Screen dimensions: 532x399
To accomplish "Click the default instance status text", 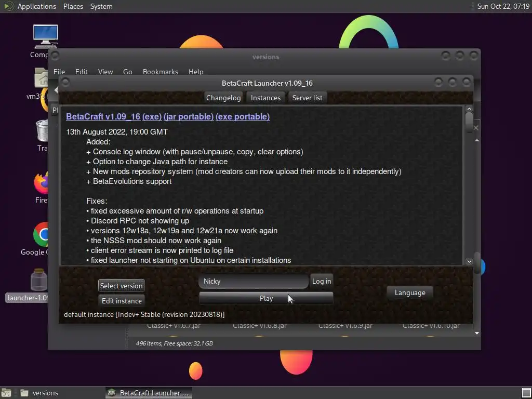I will (144, 314).
